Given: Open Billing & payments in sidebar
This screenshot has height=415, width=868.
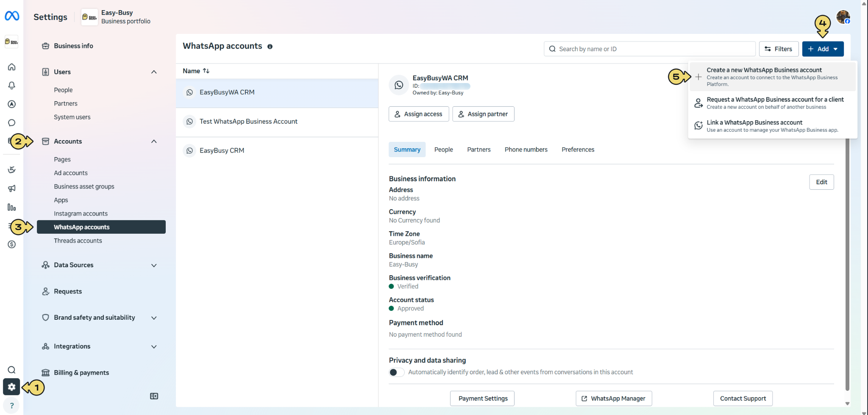Looking at the screenshot, I should tap(81, 373).
